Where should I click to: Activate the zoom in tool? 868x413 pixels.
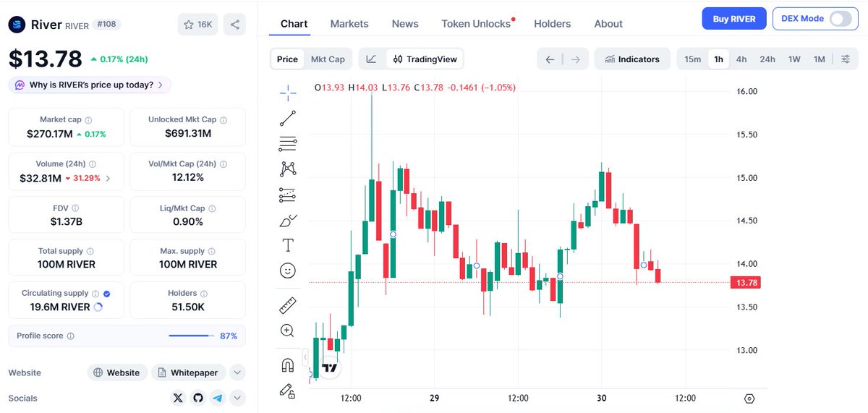287,331
